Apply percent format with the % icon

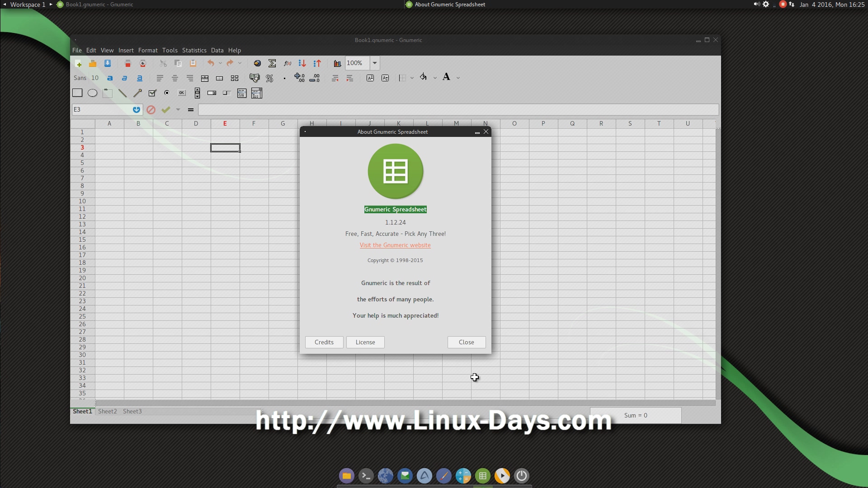click(269, 78)
